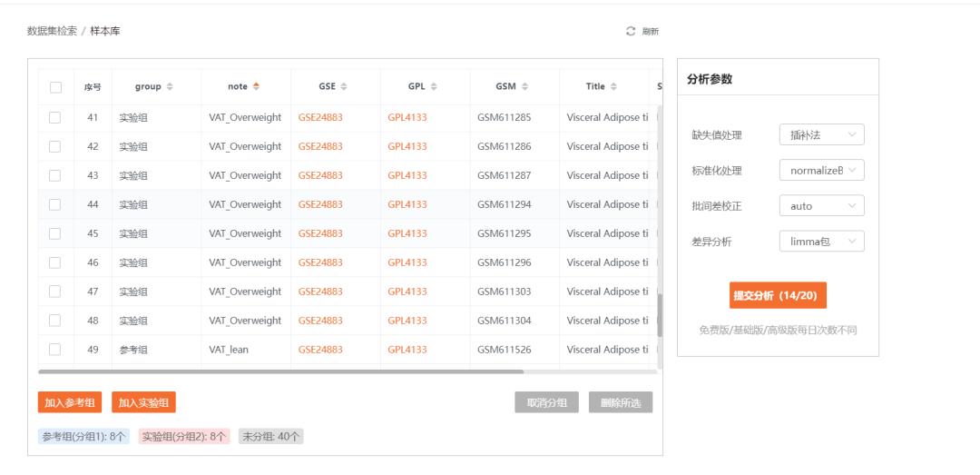The height and width of the screenshot is (475, 980).
Task: Open the 差异分析 dropdown
Action: 822,242
